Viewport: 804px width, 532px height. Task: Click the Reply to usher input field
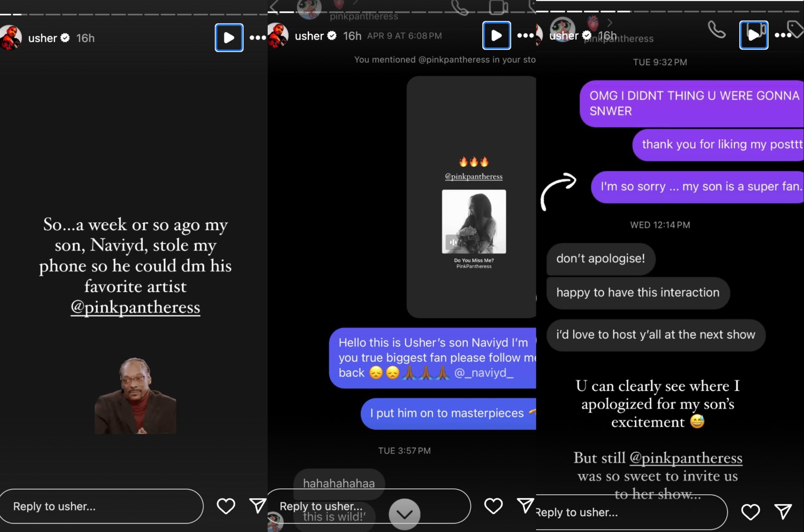[x=101, y=506]
